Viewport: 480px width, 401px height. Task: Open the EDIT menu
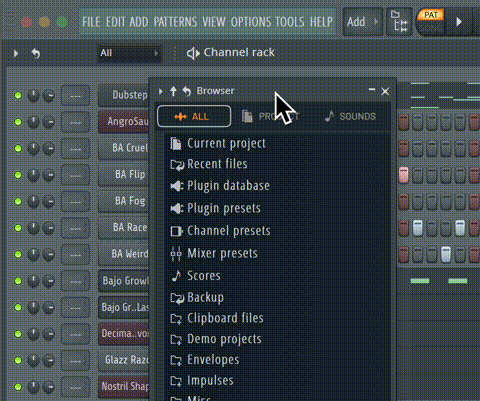tap(115, 22)
